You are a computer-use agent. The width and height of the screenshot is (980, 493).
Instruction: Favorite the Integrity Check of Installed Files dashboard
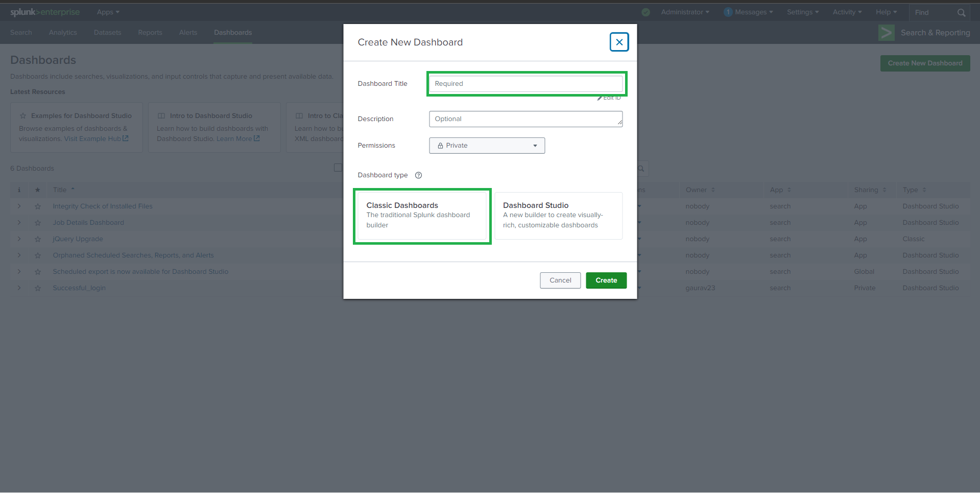click(38, 206)
